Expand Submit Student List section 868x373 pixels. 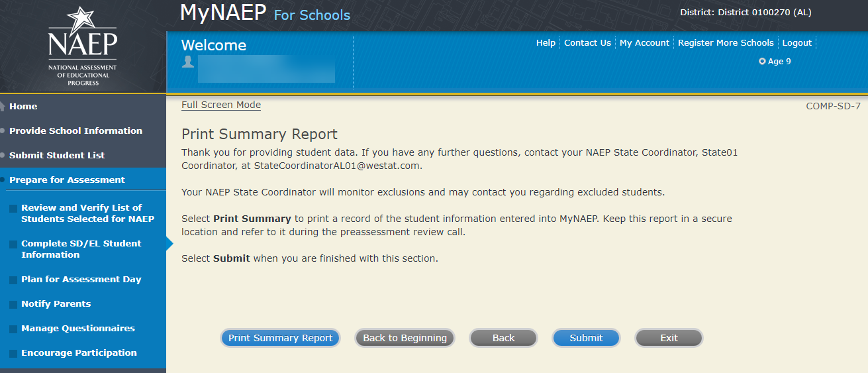(57, 156)
